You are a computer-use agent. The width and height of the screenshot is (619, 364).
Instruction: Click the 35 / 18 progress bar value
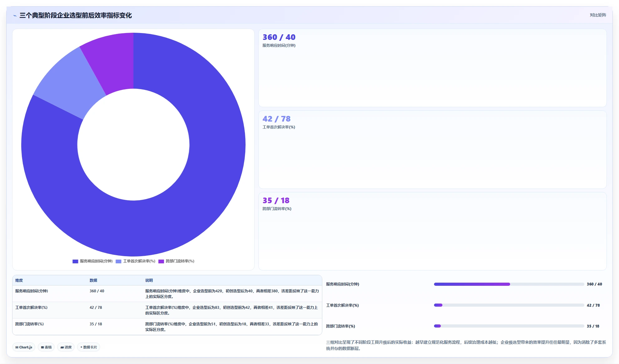593,326
